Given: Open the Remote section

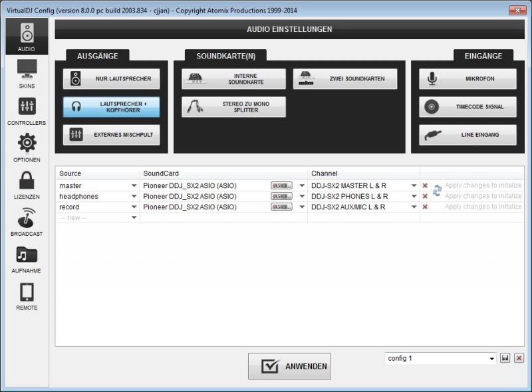Looking at the screenshot, I should [x=27, y=296].
